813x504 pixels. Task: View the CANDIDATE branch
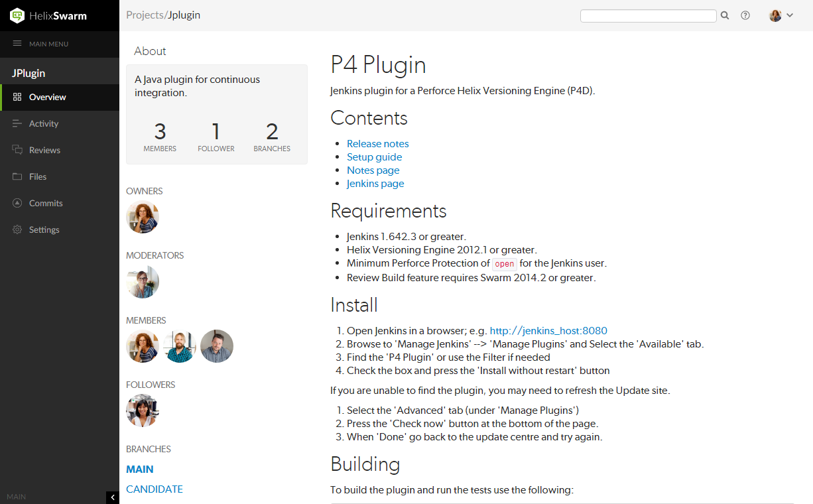(154, 489)
